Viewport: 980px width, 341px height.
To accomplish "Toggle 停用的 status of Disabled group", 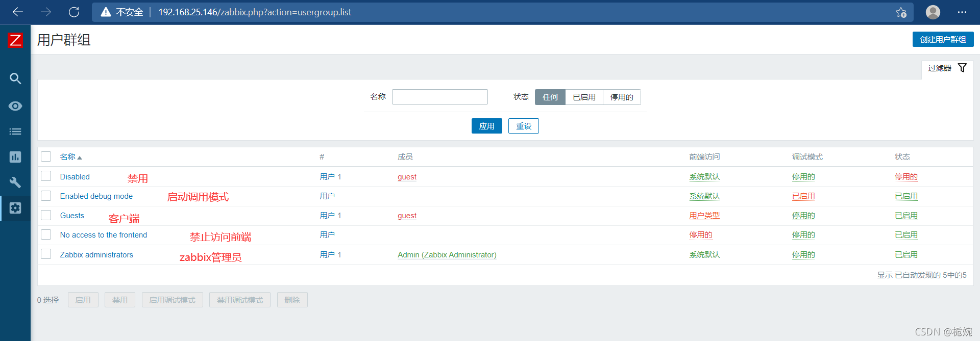I will coord(906,177).
